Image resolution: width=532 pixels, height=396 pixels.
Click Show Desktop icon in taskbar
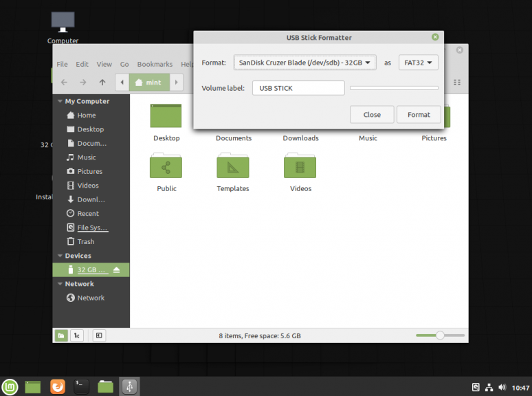(32, 386)
